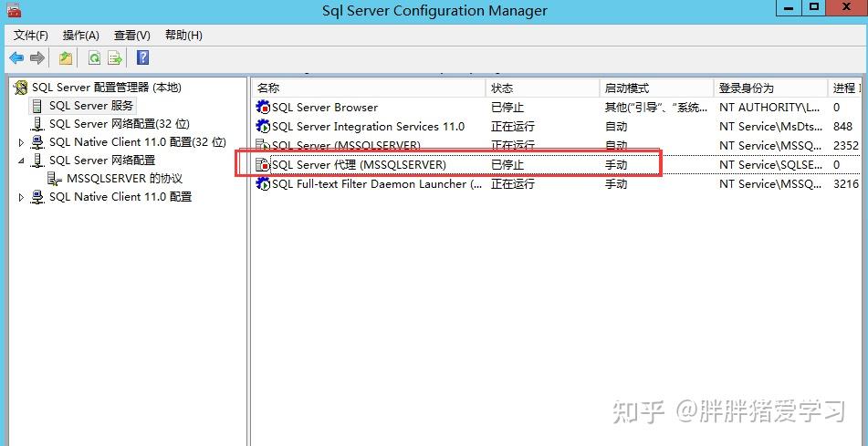Select SQL Native Client 11.0 配置 node
This screenshot has width=868, height=446.
point(120,197)
